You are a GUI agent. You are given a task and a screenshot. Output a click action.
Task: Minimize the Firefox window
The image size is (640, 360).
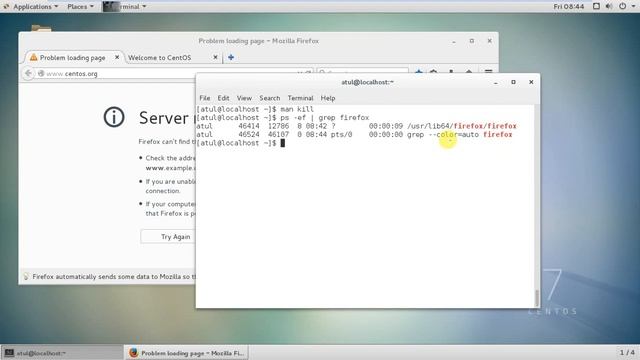click(x=454, y=41)
